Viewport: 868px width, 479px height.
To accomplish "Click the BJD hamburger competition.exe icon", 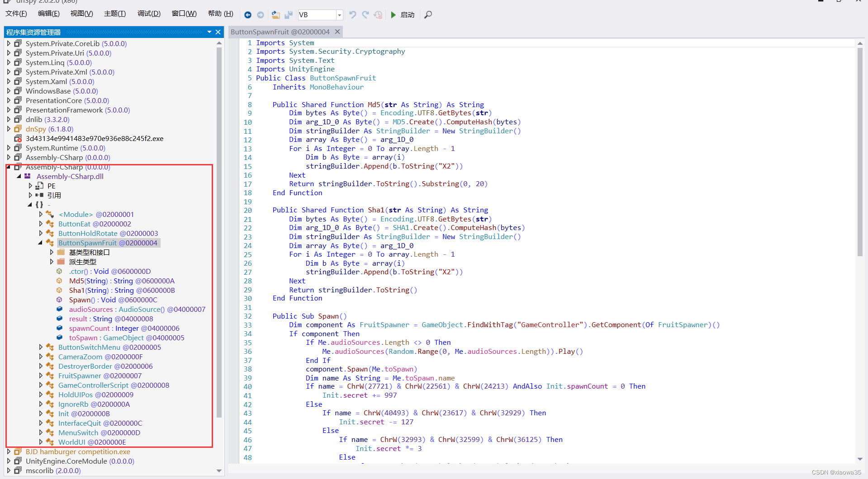I will [x=18, y=451].
